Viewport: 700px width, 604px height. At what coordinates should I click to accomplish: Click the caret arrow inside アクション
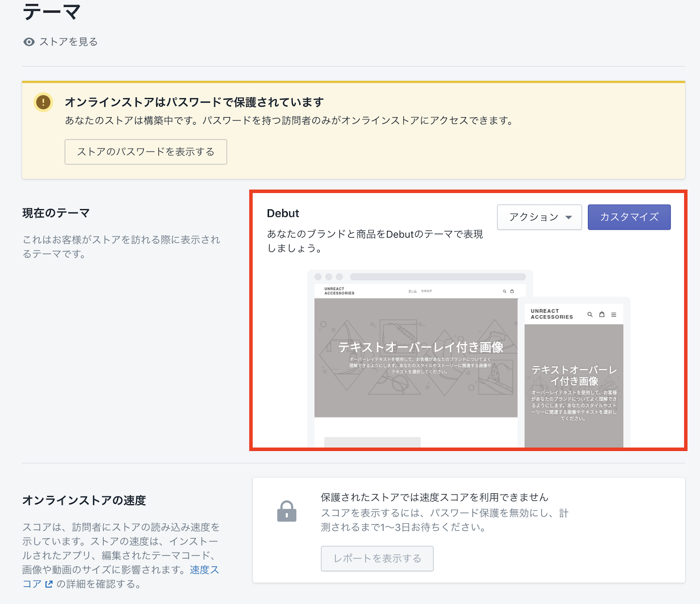(569, 217)
